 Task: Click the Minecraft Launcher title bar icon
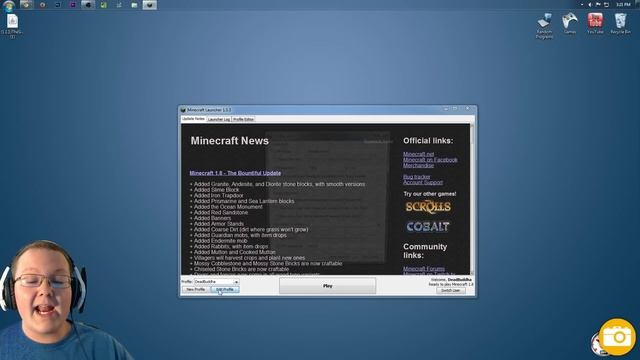[183, 110]
